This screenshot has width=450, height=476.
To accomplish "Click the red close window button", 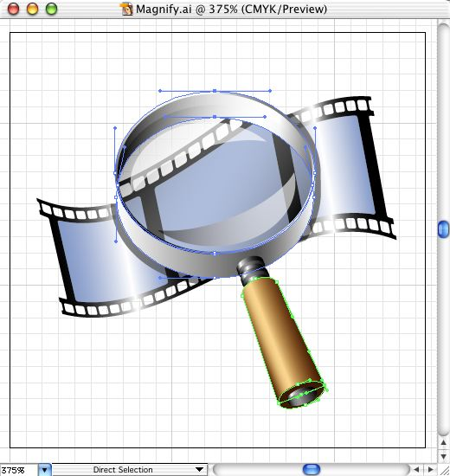I will (x=13, y=10).
